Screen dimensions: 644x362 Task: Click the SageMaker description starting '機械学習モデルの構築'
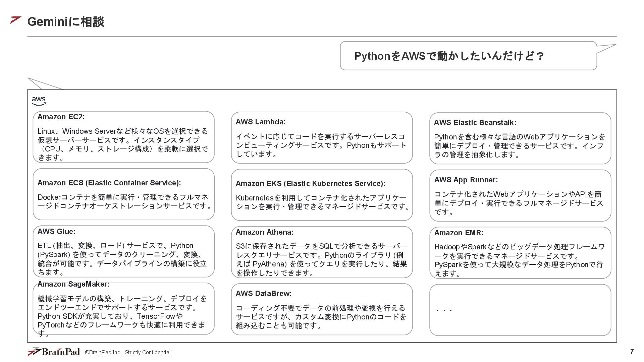point(122,316)
